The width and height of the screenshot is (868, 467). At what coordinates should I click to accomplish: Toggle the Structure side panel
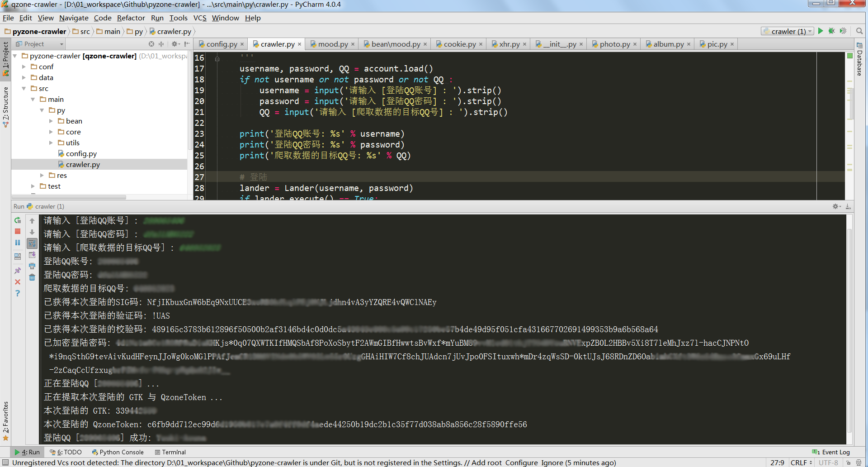(5, 107)
